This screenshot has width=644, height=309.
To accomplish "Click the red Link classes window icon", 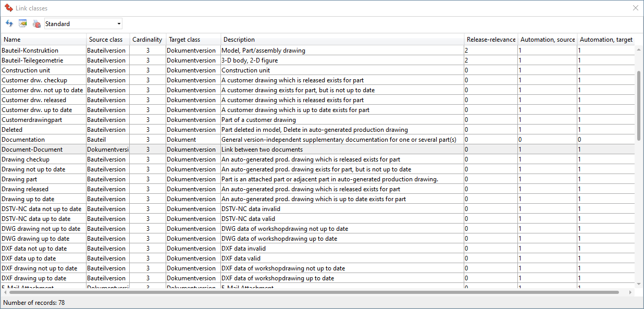I will point(8,8).
